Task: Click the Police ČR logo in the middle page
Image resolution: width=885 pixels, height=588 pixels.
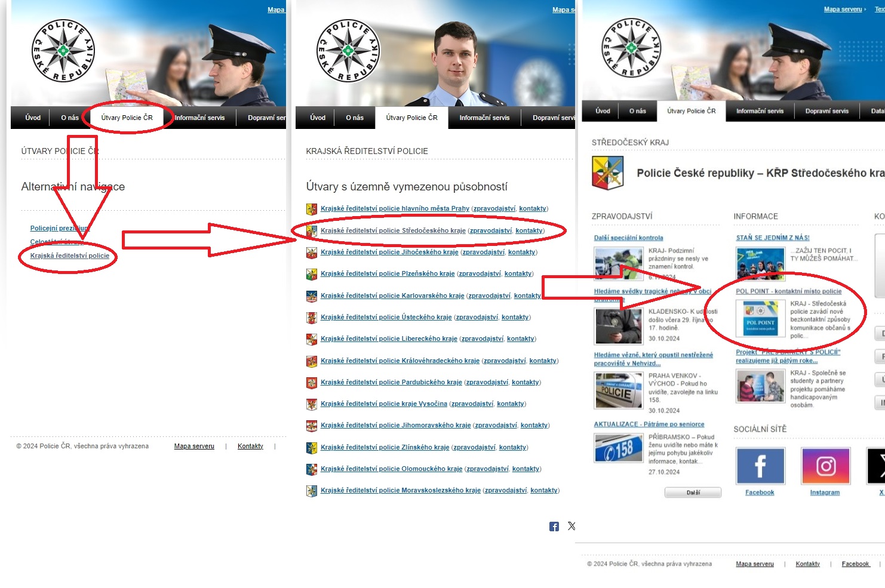Action: pyautogui.click(x=348, y=51)
